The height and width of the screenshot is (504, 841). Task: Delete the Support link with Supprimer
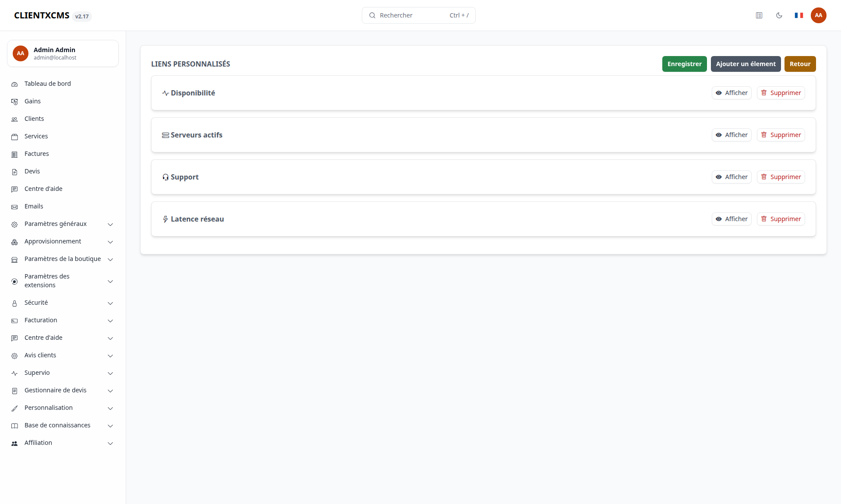781,177
